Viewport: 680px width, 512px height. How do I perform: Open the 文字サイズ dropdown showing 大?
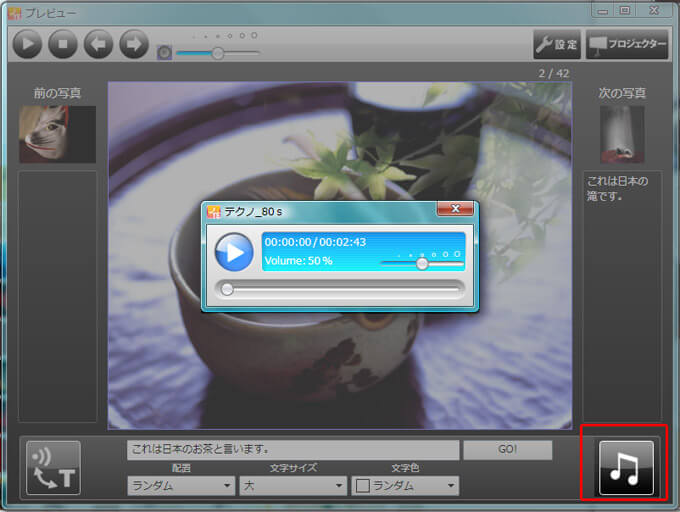point(293,486)
